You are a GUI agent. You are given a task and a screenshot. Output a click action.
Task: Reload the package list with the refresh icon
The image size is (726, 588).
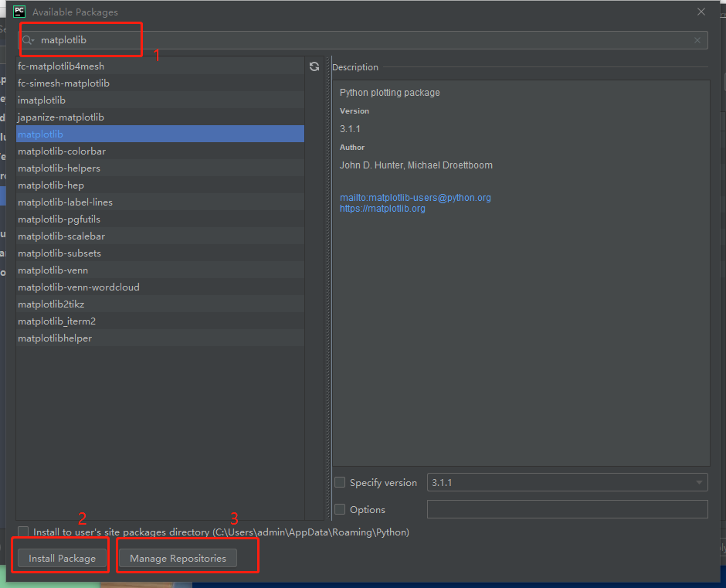click(314, 66)
